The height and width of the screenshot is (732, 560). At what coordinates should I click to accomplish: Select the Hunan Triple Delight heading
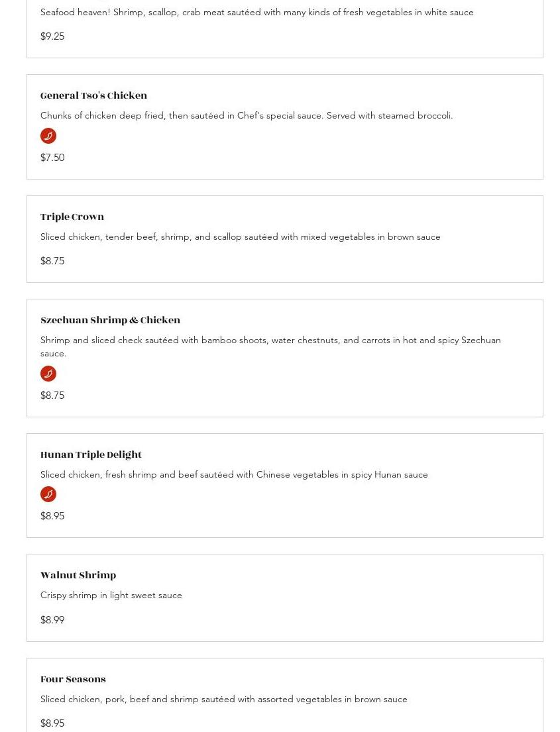point(91,455)
